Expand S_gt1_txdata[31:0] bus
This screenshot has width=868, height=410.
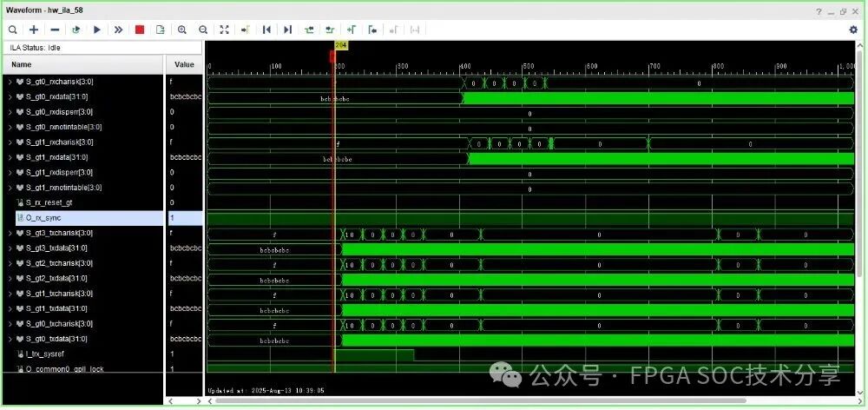point(10,308)
